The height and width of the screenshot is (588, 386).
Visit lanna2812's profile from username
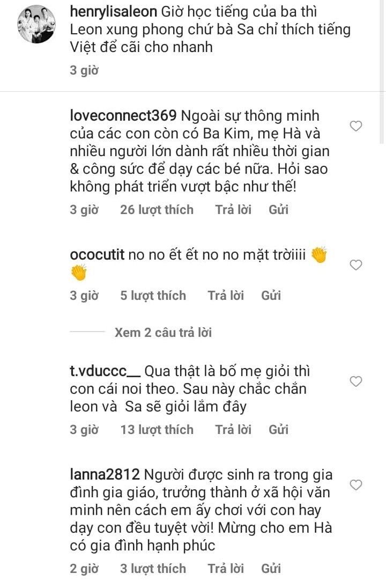pos(105,475)
